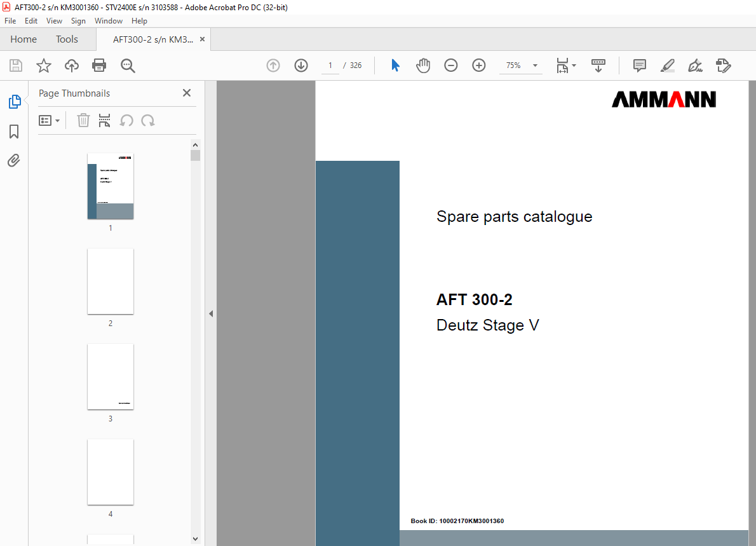Viewport: 756px width, 546px height.
Task: Open the Window menu
Action: [109, 21]
